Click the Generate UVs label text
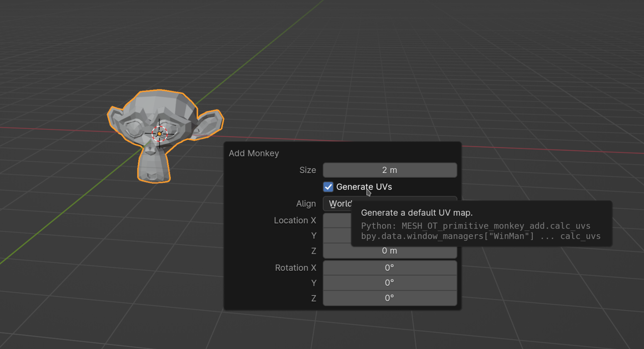 [364, 187]
